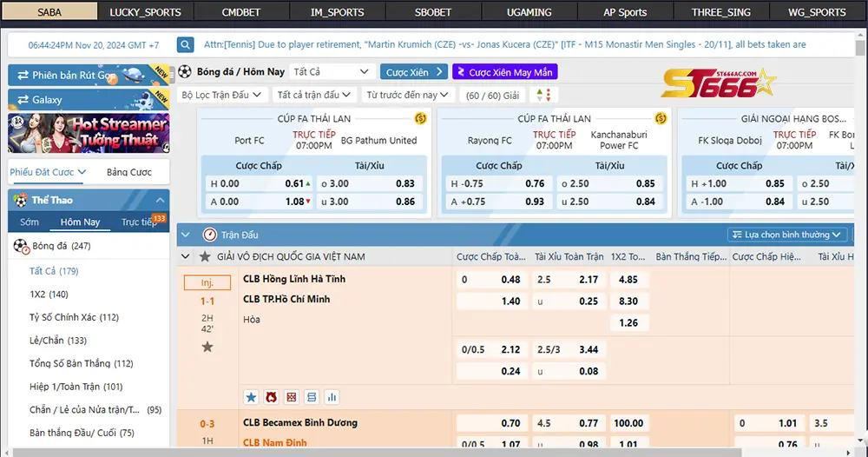The width and height of the screenshot is (868, 457).
Task: Select the Sớm tab
Action: click(30, 222)
